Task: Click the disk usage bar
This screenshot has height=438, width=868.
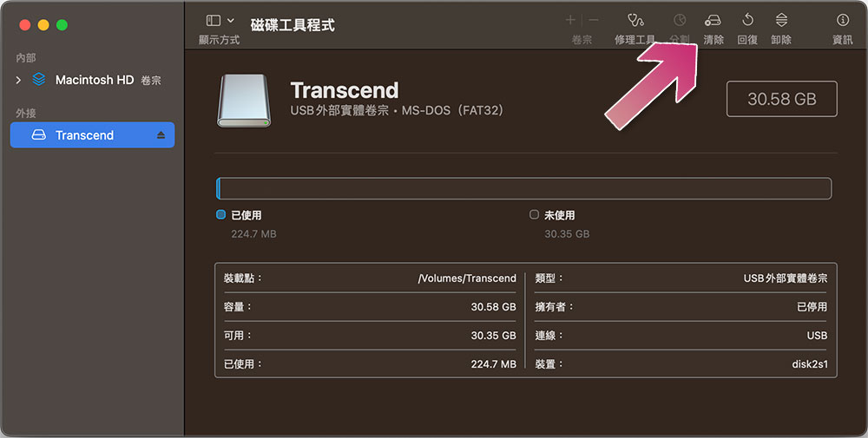Action: (523, 188)
